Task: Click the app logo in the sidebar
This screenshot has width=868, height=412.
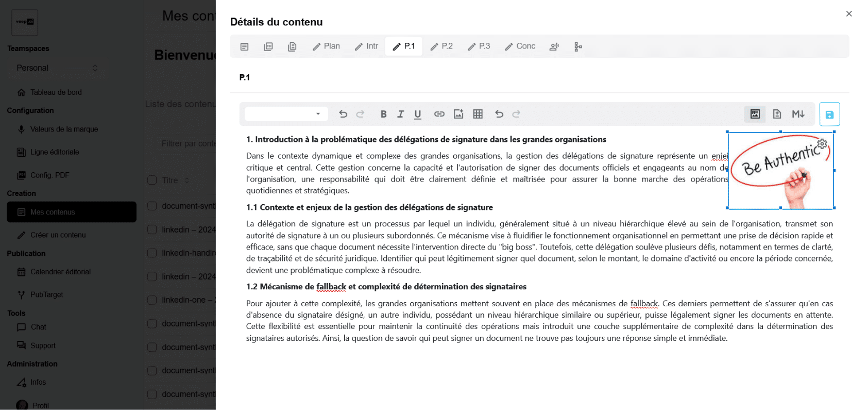Action: tap(25, 22)
